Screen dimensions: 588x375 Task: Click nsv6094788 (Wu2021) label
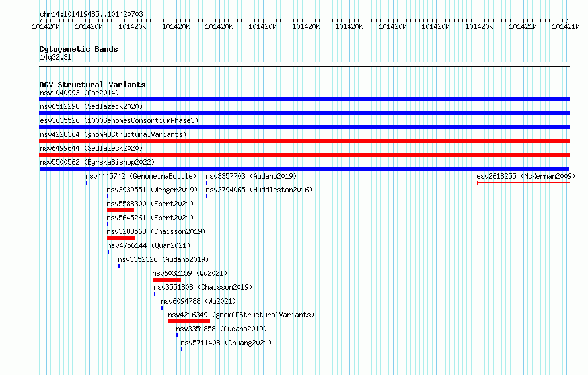point(198,301)
